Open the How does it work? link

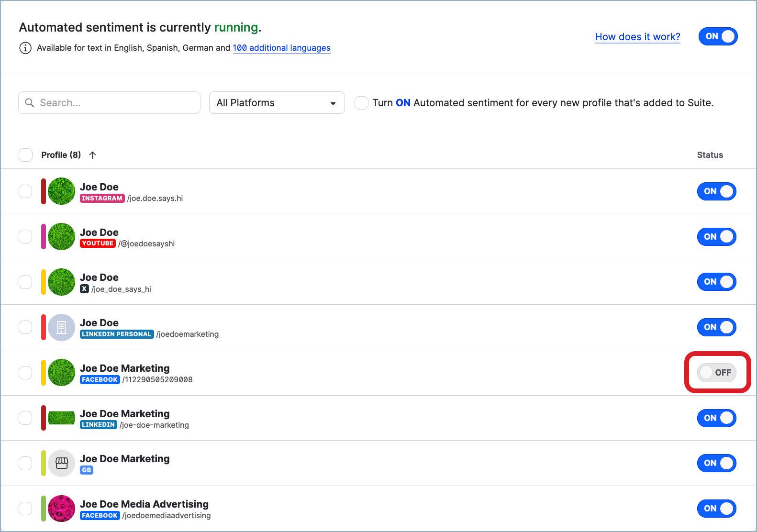(x=638, y=37)
